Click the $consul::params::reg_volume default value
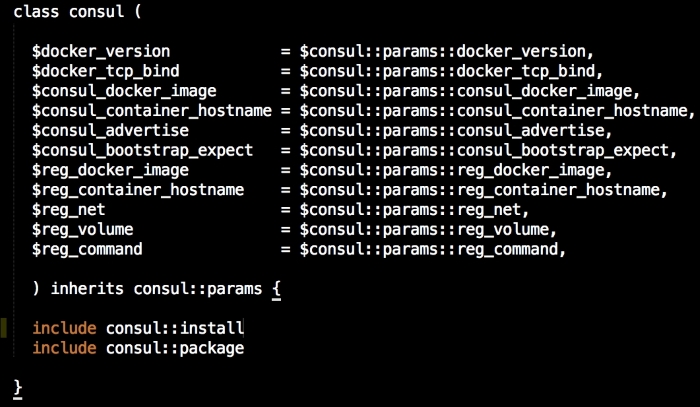 [427, 229]
